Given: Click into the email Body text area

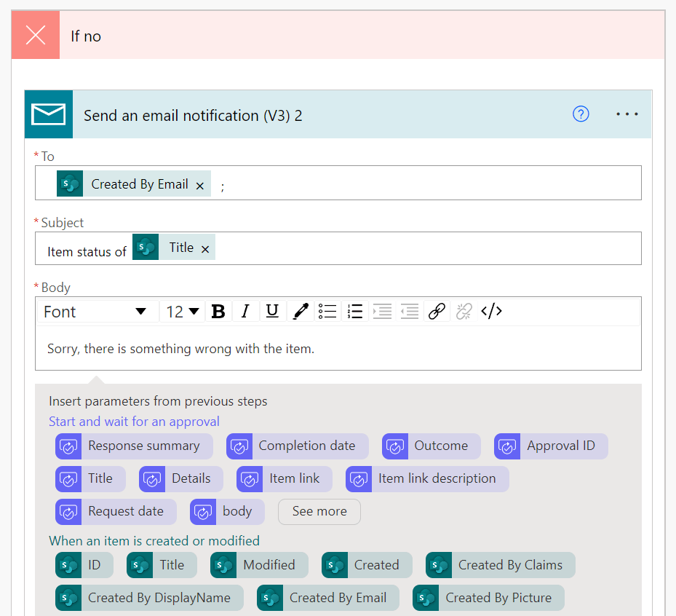Looking at the screenshot, I should 338,349.
